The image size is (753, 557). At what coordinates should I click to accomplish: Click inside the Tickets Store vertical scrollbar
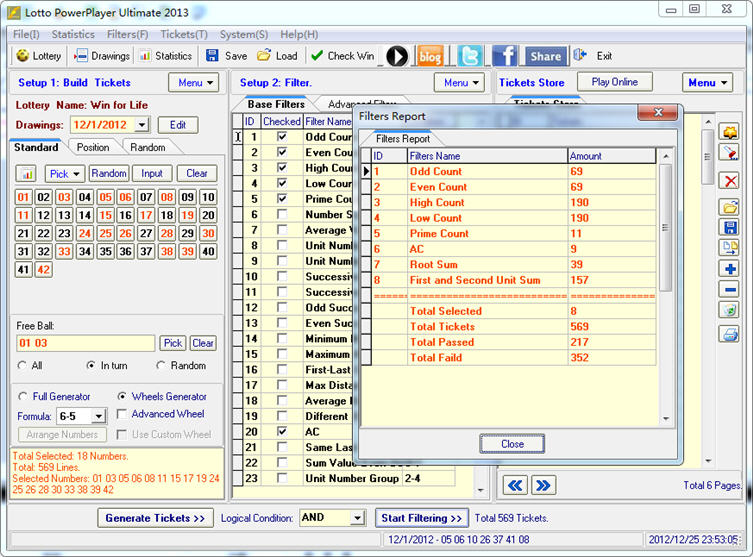pyautogui.click(x=707, y=291)
